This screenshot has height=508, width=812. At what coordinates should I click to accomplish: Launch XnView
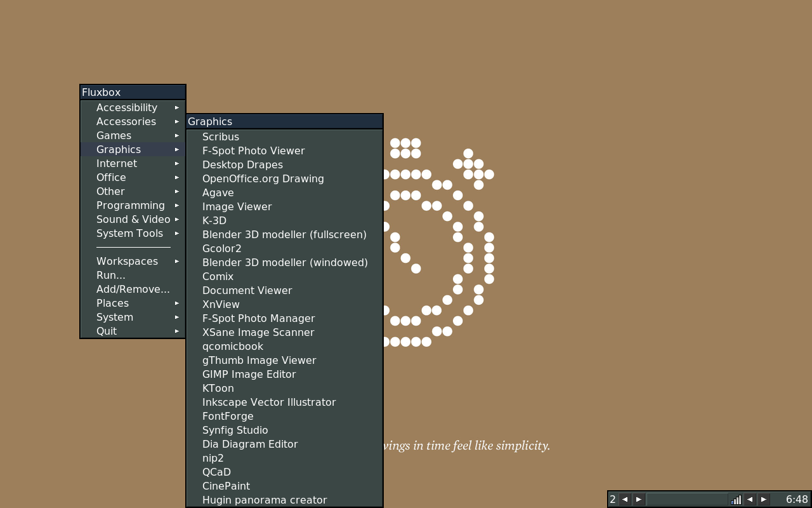coord(284,304)
